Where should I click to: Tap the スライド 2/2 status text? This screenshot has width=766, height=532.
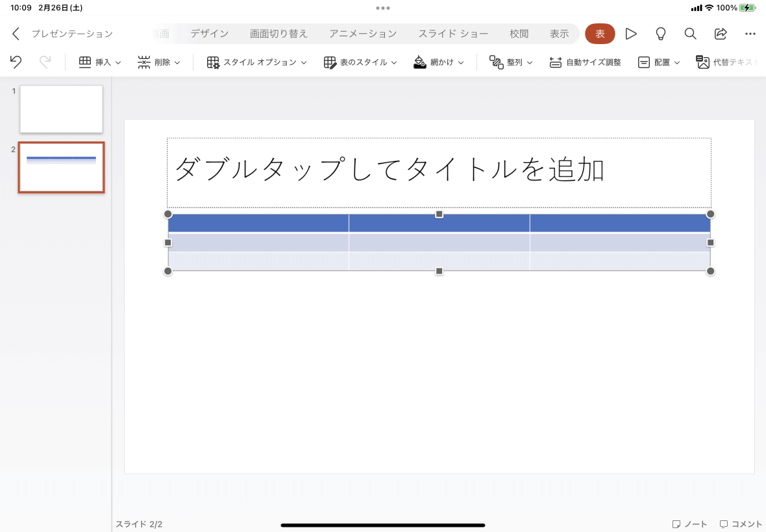click(139, 524)
